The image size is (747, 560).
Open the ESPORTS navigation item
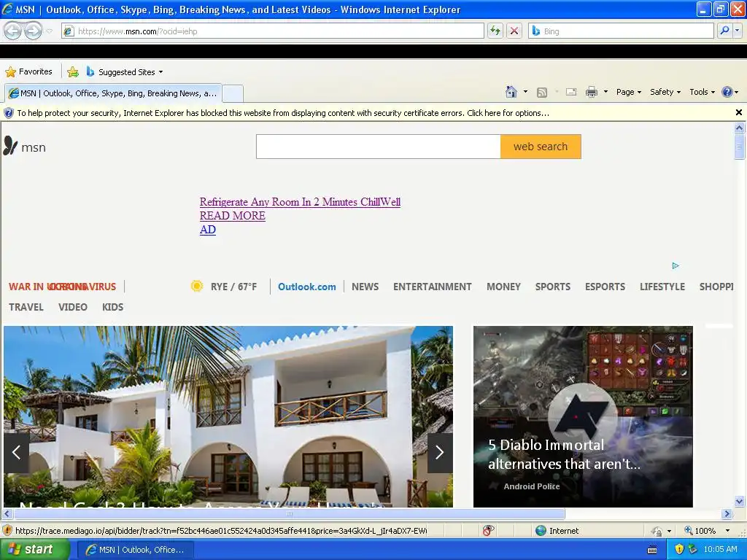click(x=605, y=287)
